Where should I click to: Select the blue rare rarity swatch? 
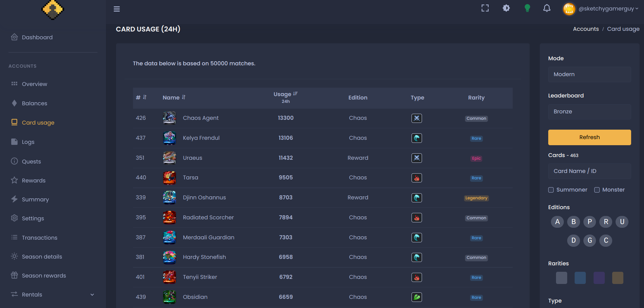point(580,278)
